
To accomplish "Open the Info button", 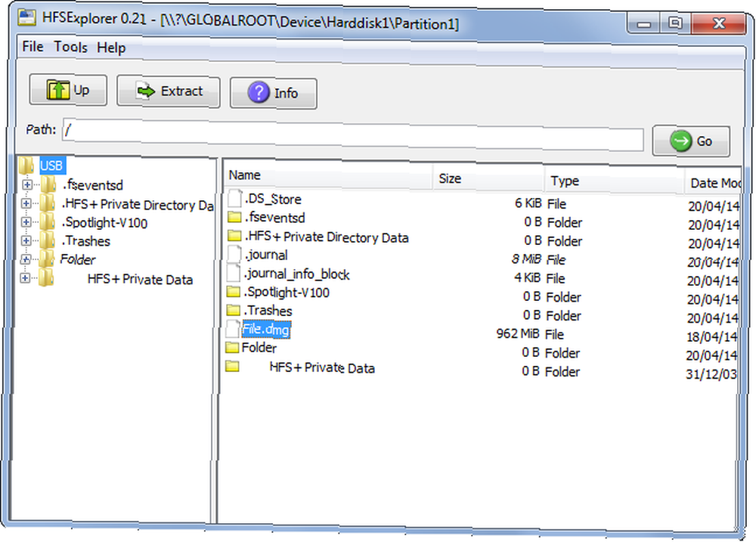I will click(274, 92).
